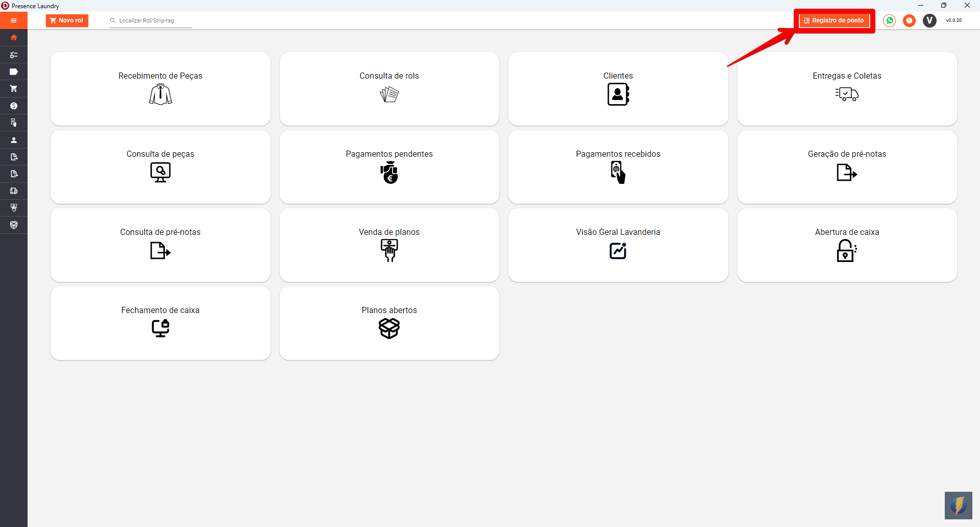Click the lightning bolt widget thumbnail
Viewport: 980px width, 527px height.
959,506
